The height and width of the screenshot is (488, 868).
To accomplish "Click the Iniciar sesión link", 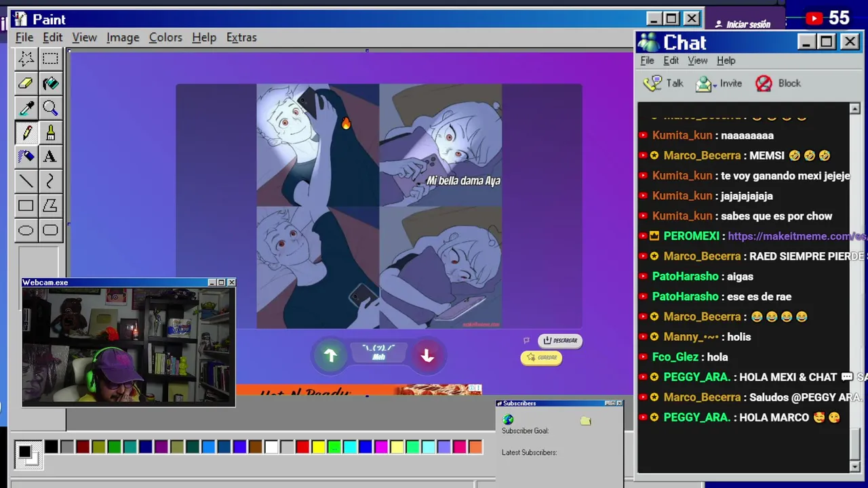I will pos(743,24).
